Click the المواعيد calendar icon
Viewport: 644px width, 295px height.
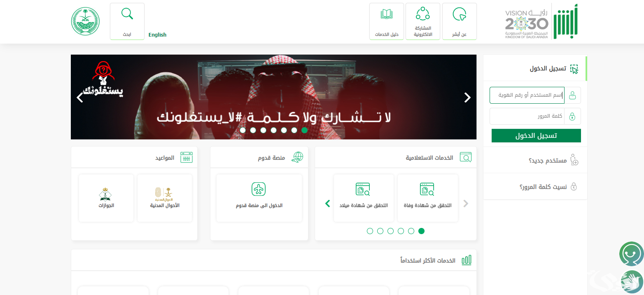[x=187, y=157]
